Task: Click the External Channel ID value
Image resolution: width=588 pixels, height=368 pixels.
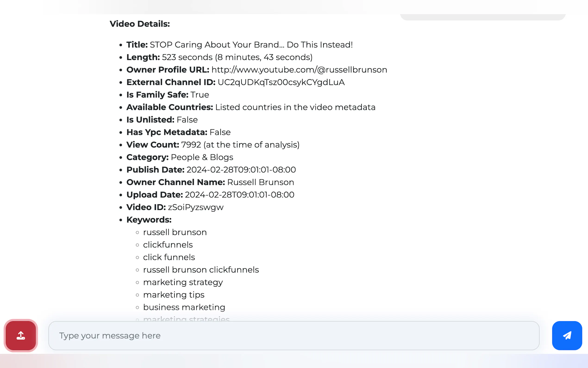Action: (281, 82)
